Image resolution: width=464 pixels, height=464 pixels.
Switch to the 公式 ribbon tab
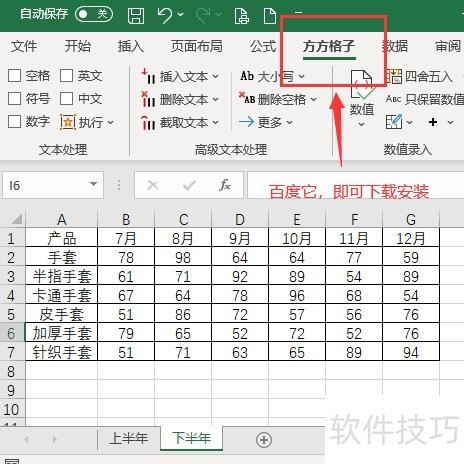[x=263, y=46]
